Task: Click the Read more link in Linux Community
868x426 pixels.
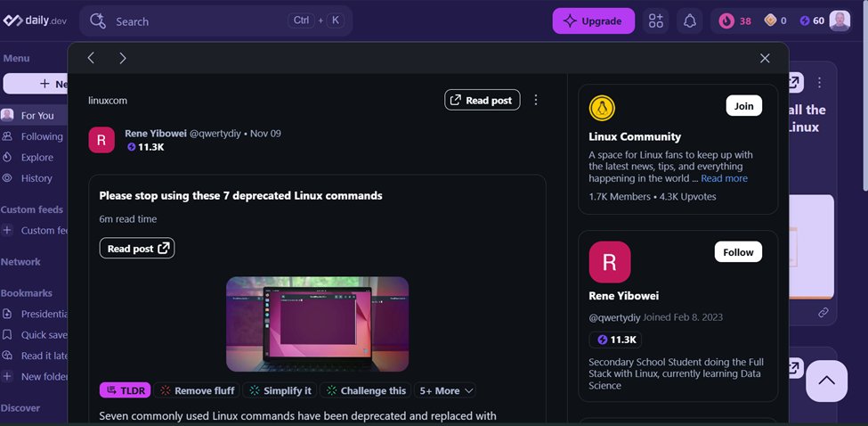Action: pyautogui.click(x=724, y=178)
